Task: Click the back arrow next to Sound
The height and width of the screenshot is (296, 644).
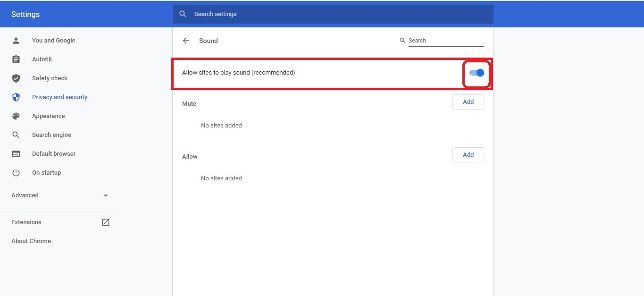Action: point(186,41)
